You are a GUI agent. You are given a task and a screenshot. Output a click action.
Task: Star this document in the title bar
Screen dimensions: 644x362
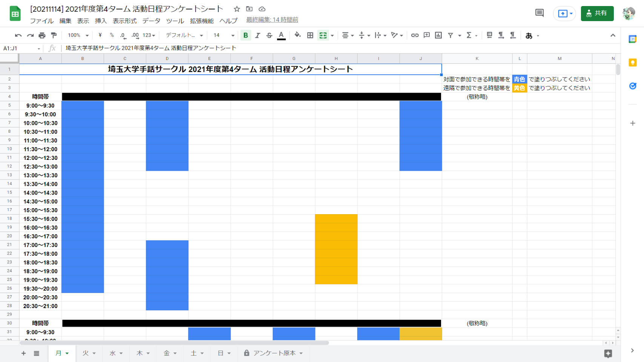(x=237, y=9)
